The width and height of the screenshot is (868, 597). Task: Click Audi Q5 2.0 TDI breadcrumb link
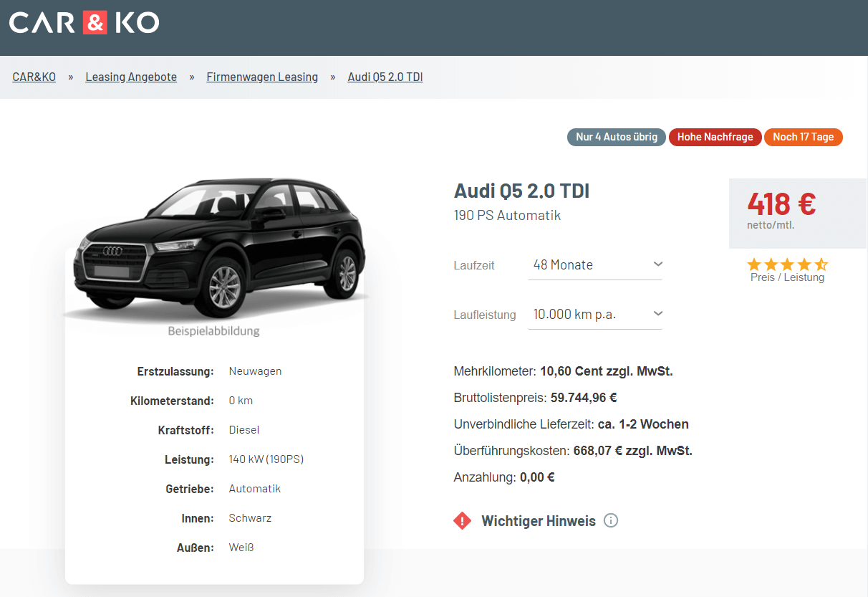point(385,77)
